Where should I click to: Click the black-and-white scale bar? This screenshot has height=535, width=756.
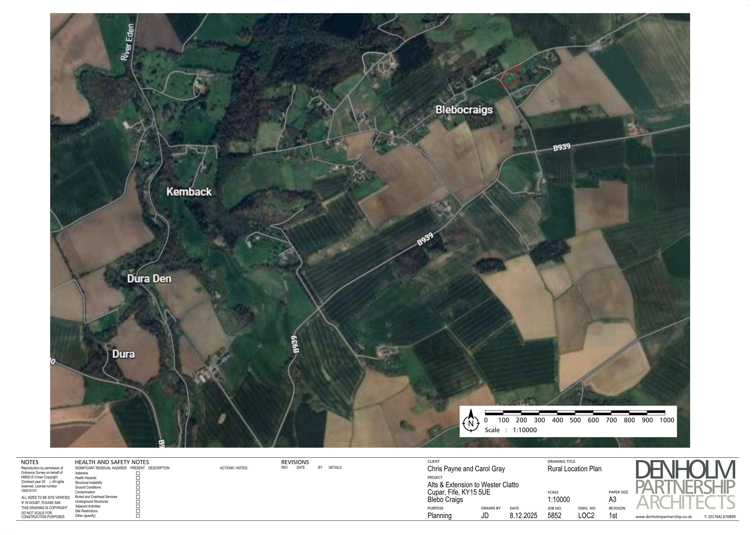click(x=575, y=413)
